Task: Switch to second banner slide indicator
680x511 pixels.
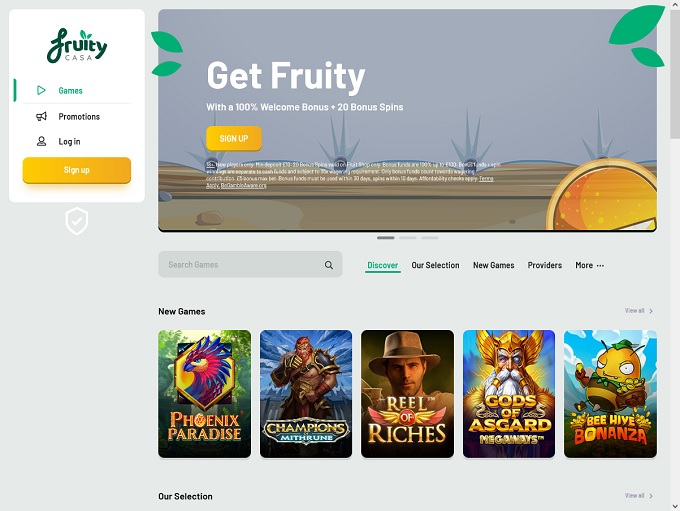Action: point(408,238)
